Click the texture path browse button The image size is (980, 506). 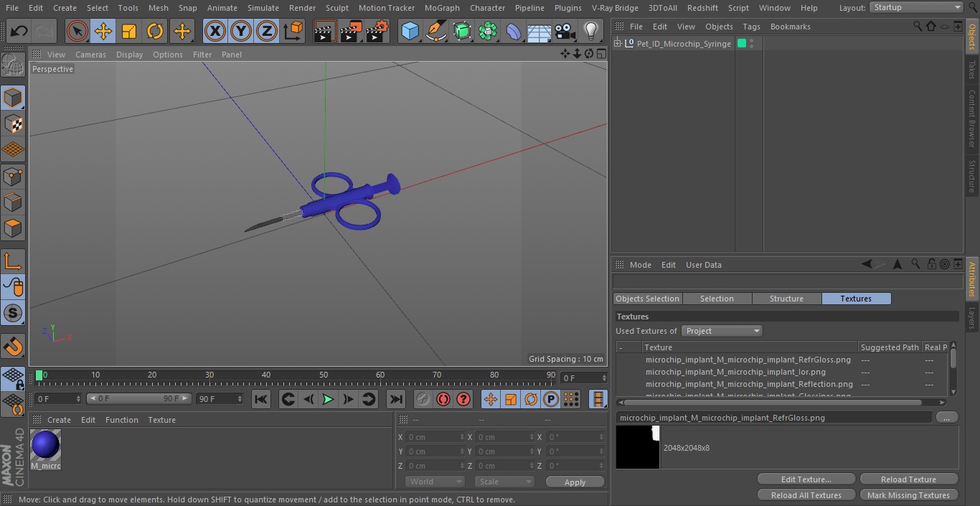click(947, 418)
